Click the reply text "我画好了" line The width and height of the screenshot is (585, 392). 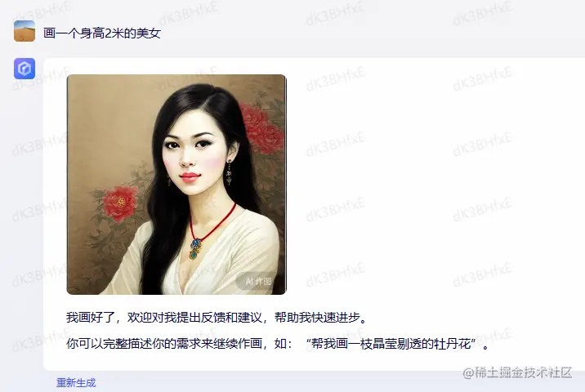[x=217, y=318]
